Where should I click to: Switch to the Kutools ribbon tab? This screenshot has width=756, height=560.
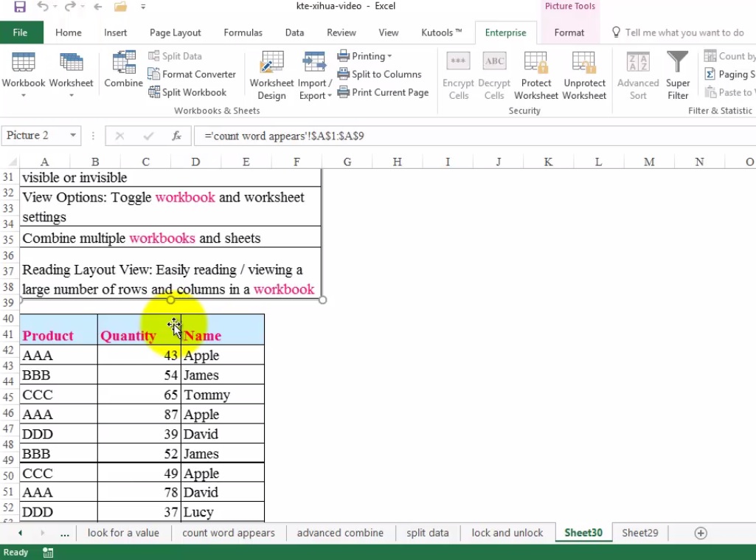(x=441, y=32)
